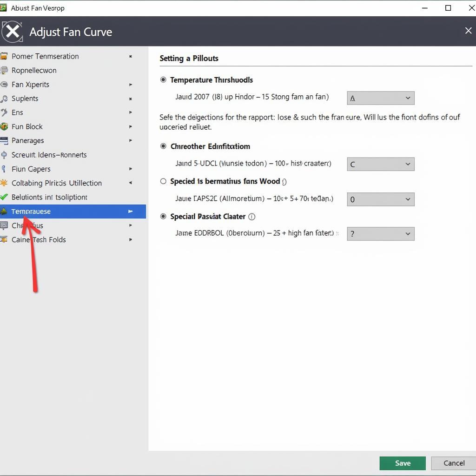Select the highlighted Temnrauese item
The width and height of the screenshot is (476, 476).
coord(73,212)
